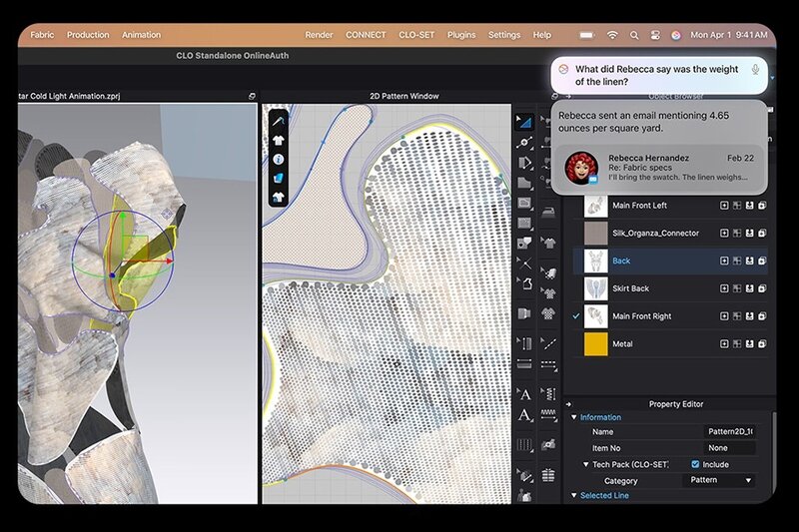Image resolution: width=799 pixels, height=532 pixels.
Task: Expand the Selected Line section
Action: pos(574,496)
